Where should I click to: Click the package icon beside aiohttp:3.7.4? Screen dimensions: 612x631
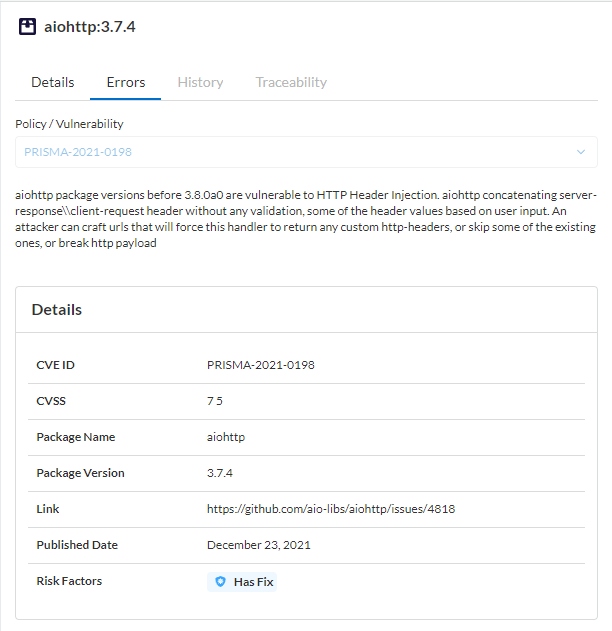click(27, 27)
